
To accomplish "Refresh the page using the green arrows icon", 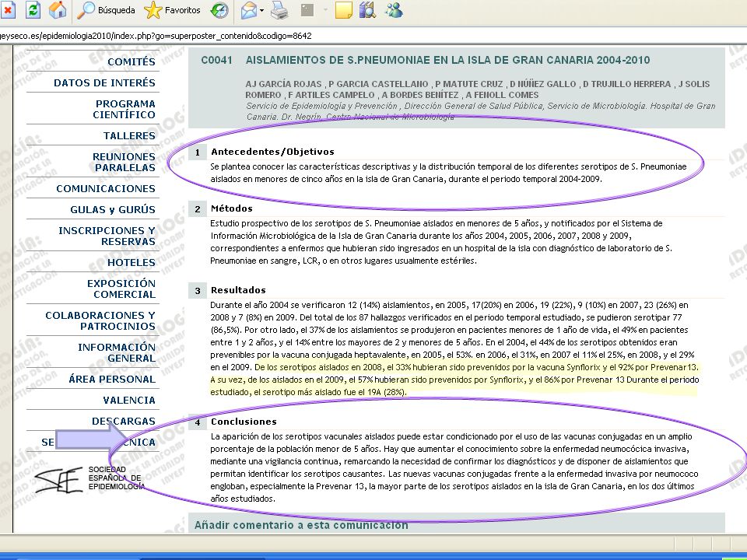I will pos(33,10).
